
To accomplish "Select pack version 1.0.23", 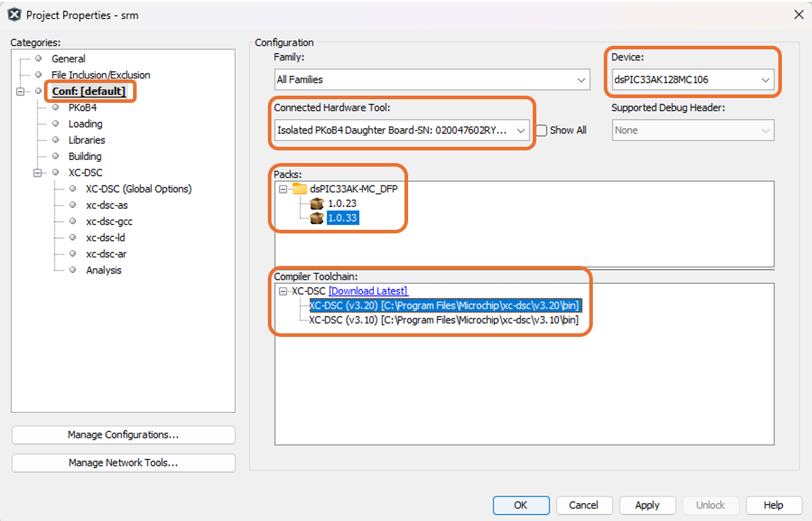I will point(342,203).
